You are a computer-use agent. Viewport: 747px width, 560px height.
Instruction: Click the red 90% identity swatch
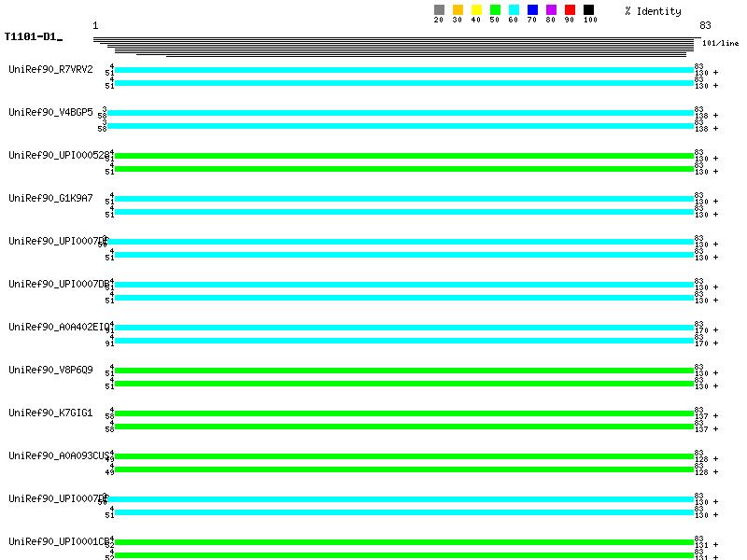(570, 10)
